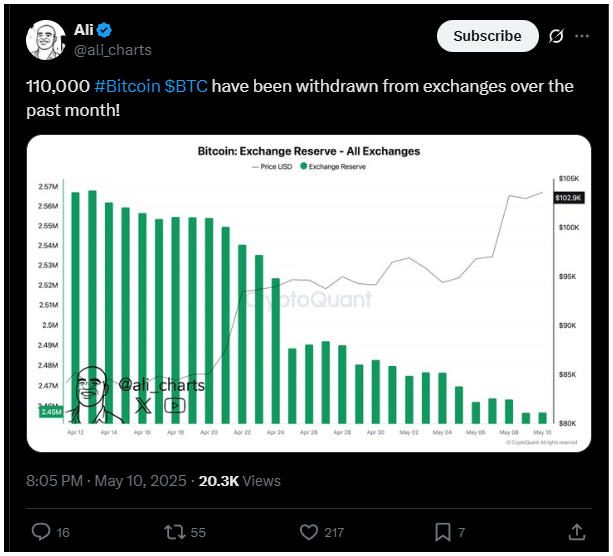Toggle Exchange Reserve legend green dot
This screenshot has width=613, height=556.
click(303, 166)
